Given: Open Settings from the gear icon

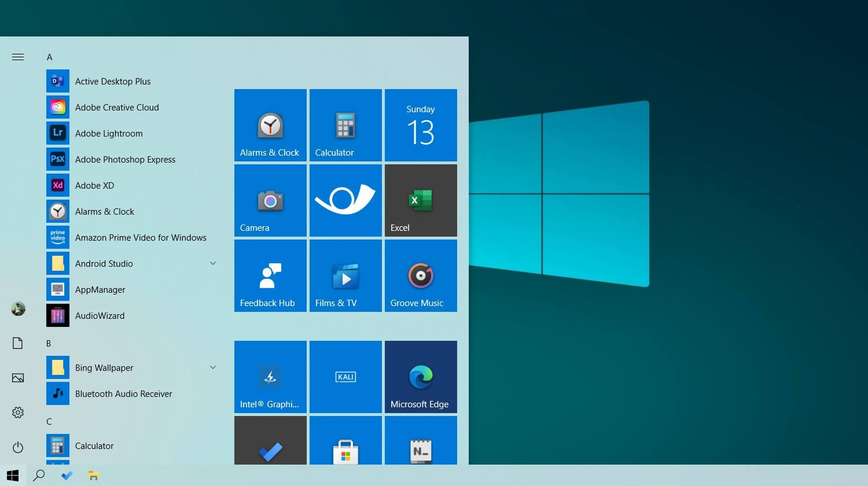Looking at the screenshot, I should point(18,413).
